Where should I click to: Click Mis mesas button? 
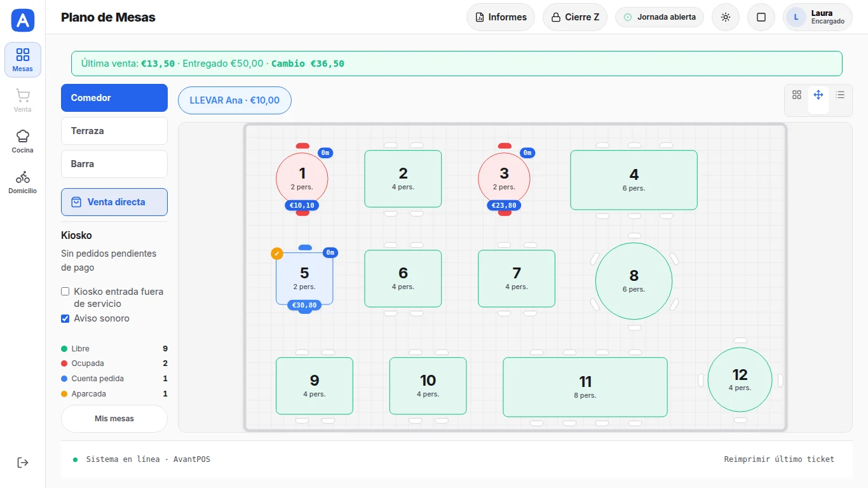[x=114, y=419]
